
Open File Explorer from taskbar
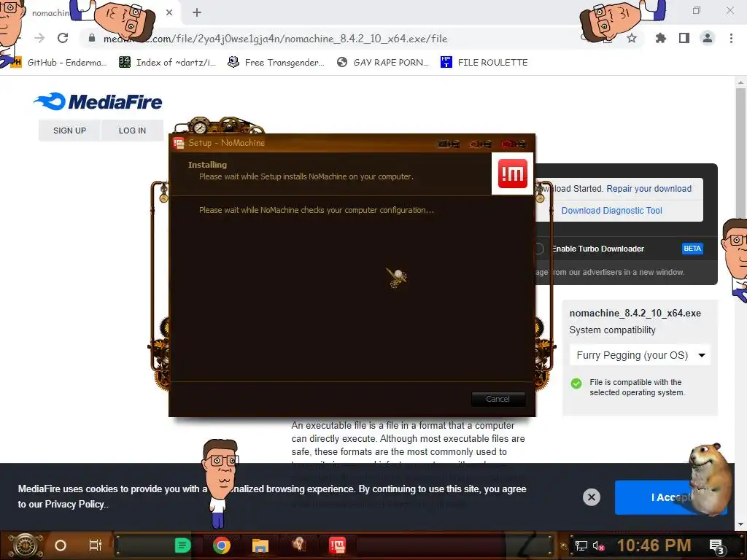pos(260,545)
